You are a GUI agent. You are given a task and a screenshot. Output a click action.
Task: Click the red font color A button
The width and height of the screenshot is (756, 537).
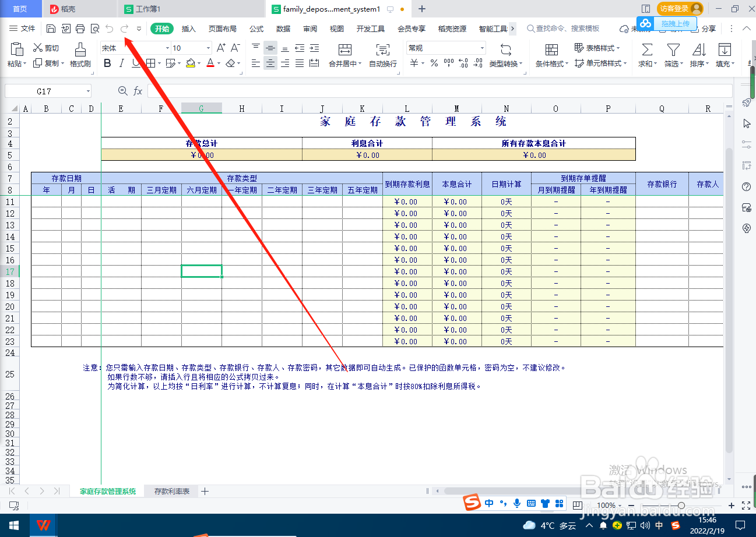click(210, 63)
